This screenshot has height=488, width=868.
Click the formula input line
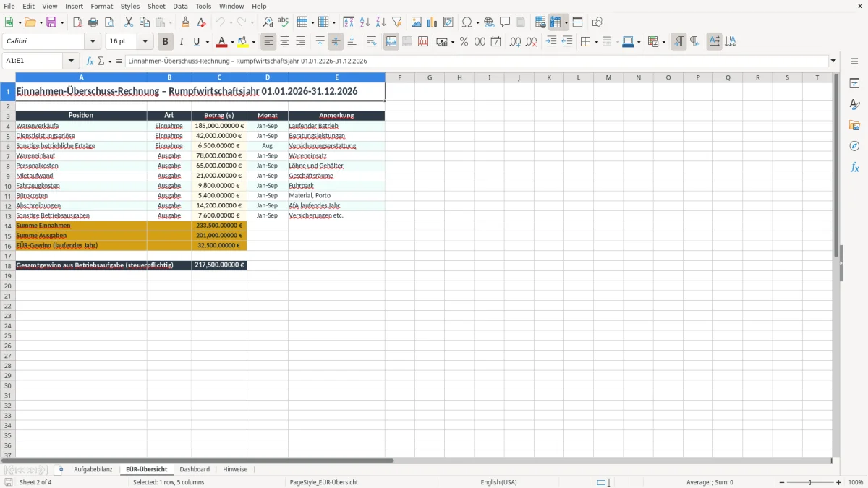click(x=477, y=61)
